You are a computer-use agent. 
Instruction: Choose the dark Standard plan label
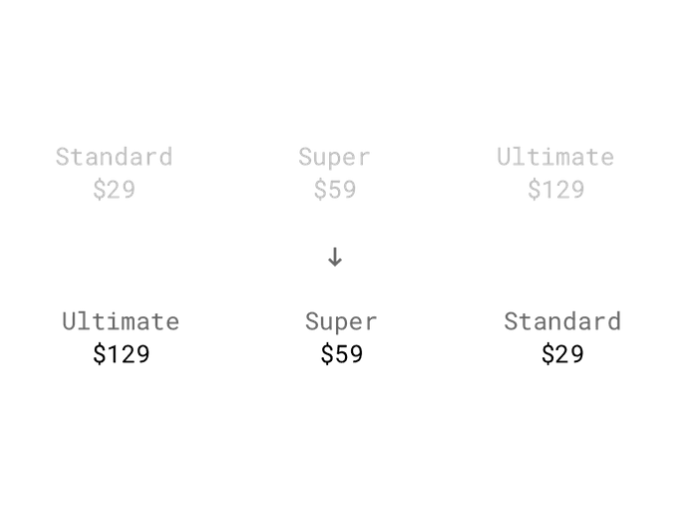562,322
